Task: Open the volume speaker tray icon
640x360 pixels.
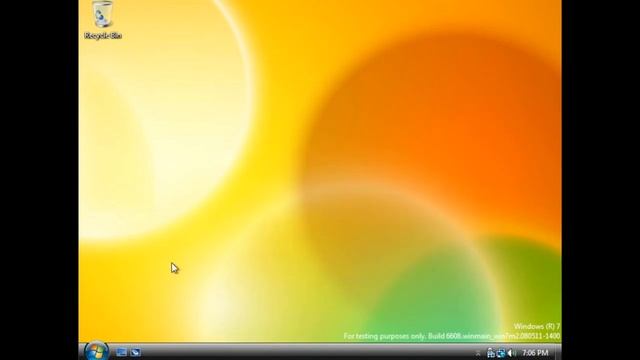Action: point(511,353)
